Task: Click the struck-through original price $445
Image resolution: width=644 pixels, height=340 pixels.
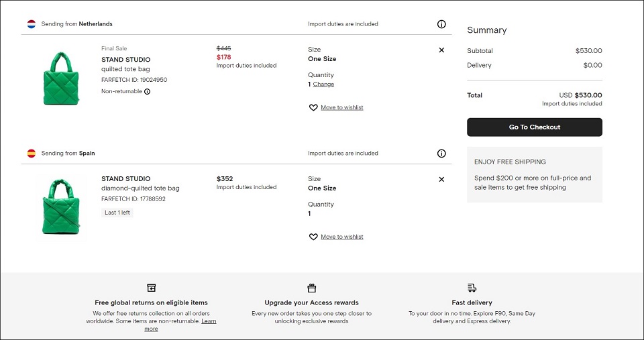Action: click(224, 48)
